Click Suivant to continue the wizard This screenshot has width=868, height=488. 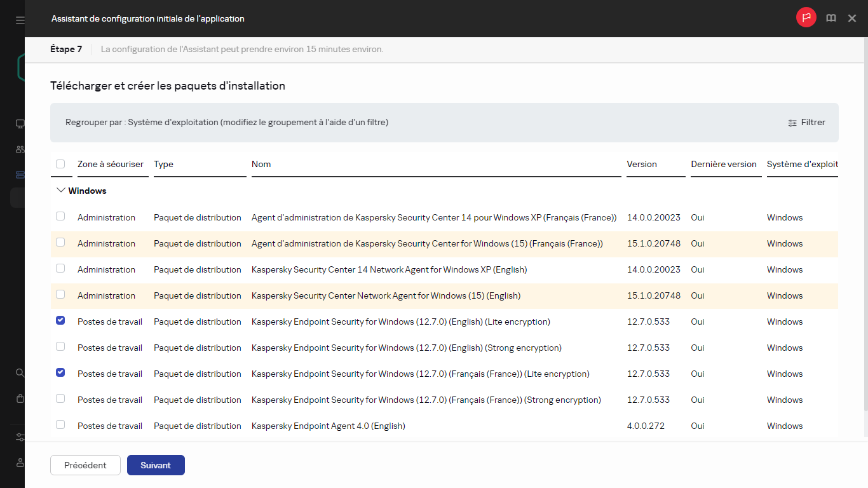click(x=156, y=464)
